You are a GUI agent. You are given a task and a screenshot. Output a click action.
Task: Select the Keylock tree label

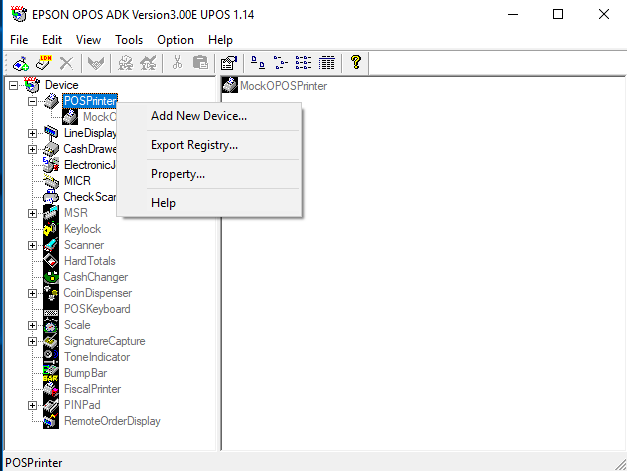82,229
